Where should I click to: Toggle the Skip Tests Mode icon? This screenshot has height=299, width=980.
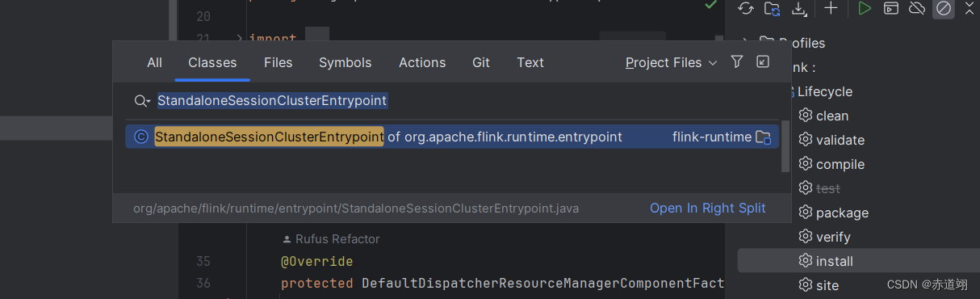pyautogui.click(x=943, y=8)
